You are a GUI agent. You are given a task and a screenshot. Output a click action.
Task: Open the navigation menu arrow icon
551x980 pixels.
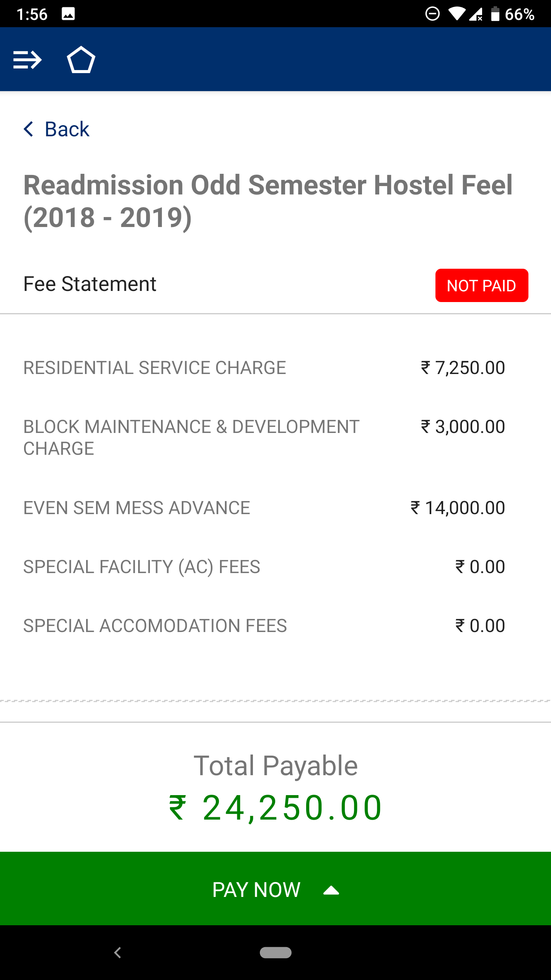[x=27, y=60]
